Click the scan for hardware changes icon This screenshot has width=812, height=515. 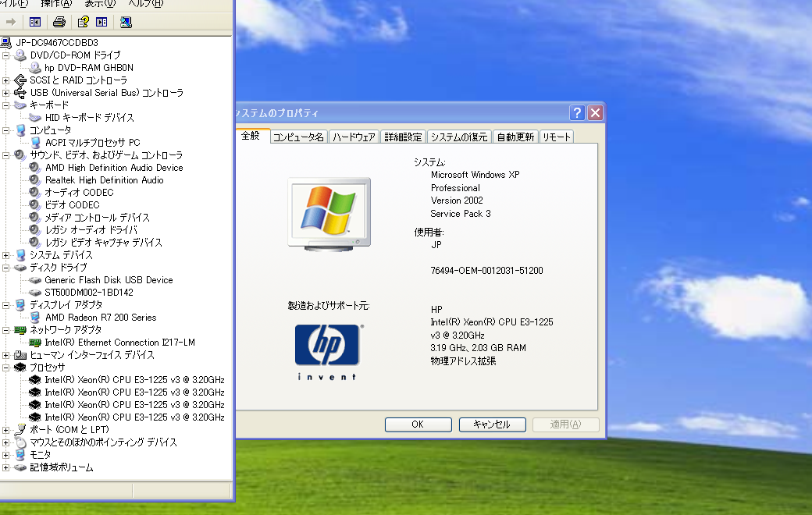126,22
